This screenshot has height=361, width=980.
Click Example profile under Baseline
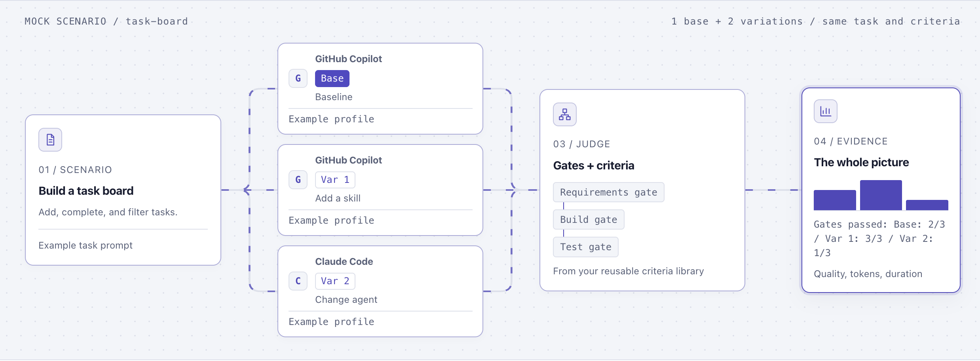point(331,119)
